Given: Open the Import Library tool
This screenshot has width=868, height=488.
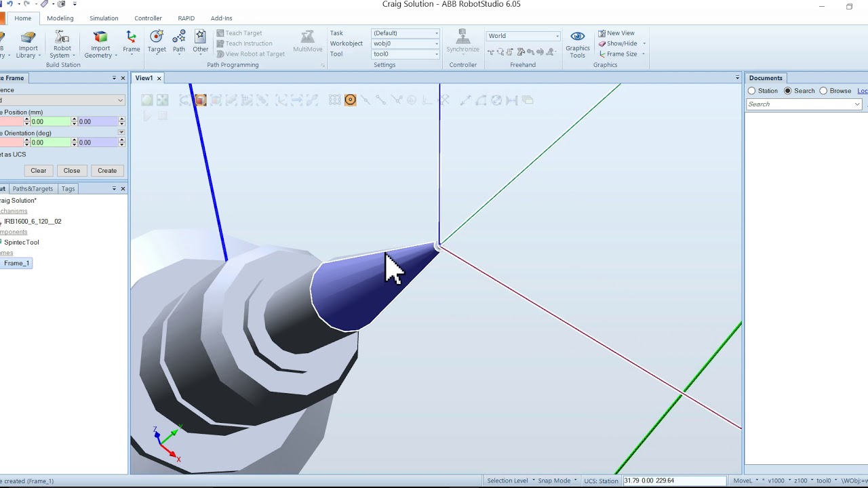Looking at the screenshot, I should 28,45.
